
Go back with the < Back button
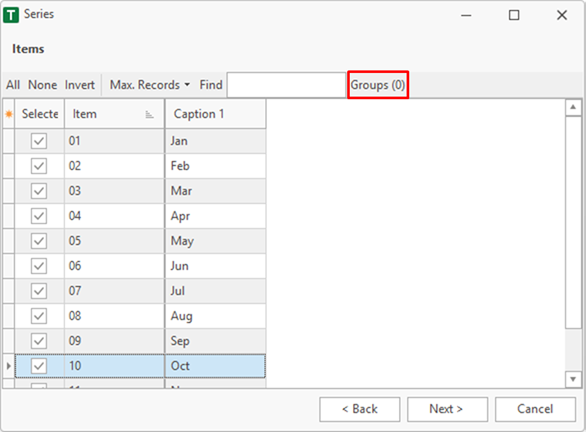(360, 409)
